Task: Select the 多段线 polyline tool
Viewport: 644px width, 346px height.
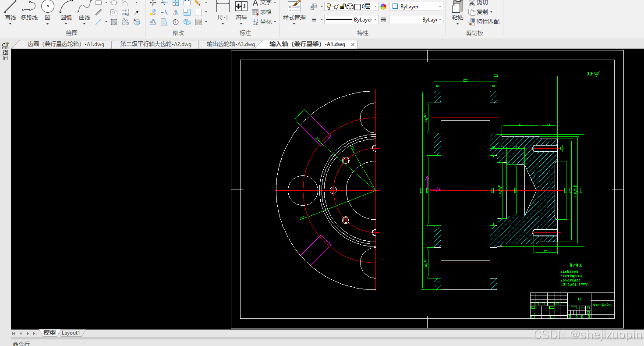Action: 29,11
